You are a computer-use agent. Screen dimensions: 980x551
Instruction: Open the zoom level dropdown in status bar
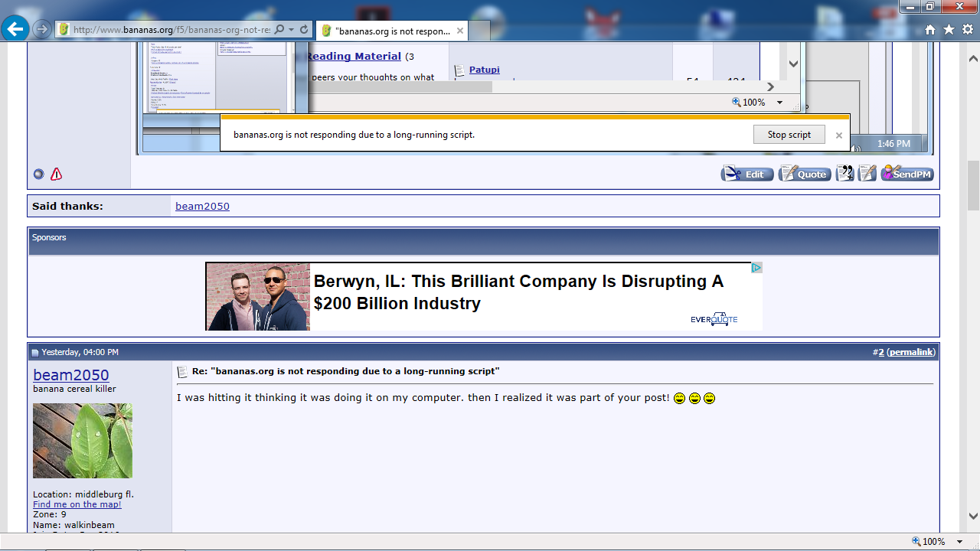[x=959, y=542]
